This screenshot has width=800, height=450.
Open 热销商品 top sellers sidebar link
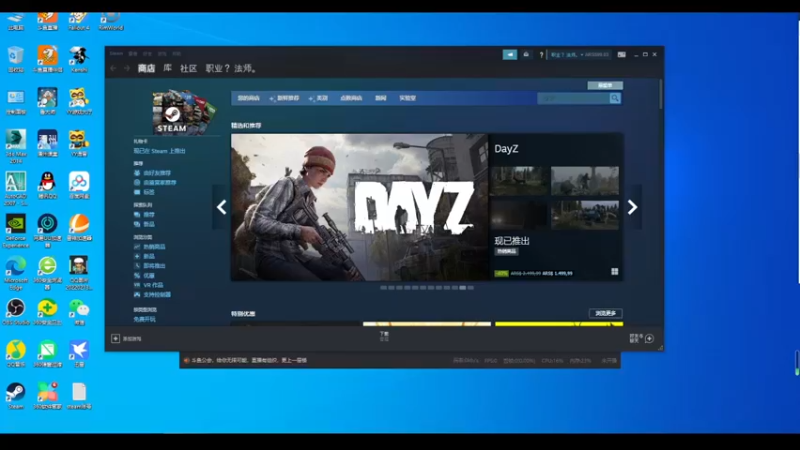(x=154, y=246)
